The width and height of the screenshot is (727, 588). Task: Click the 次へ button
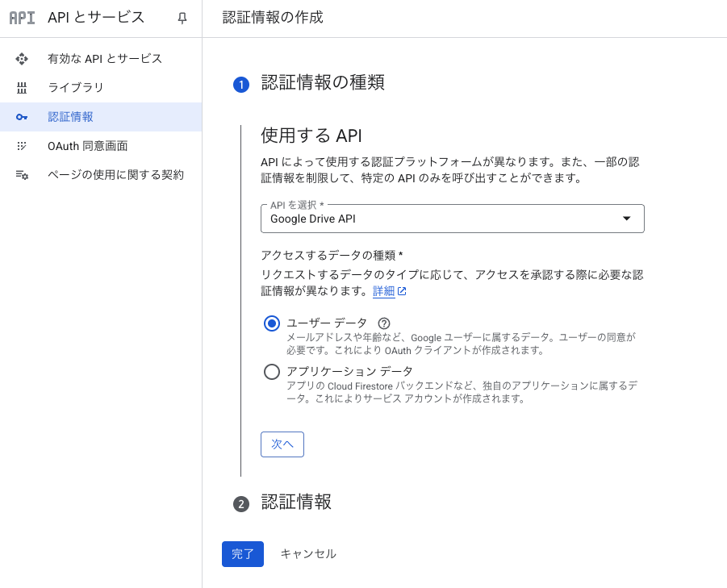282,444
